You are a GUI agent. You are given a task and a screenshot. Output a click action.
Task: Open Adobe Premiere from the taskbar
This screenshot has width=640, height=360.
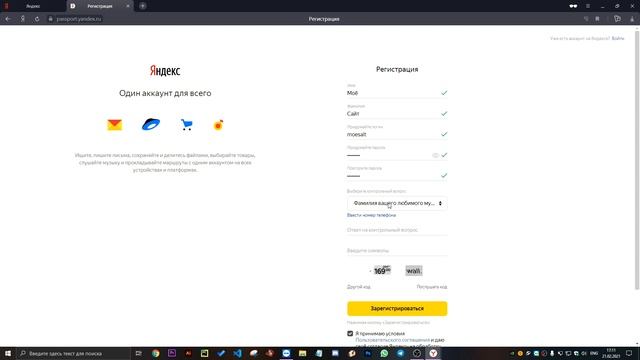[172, 353]
